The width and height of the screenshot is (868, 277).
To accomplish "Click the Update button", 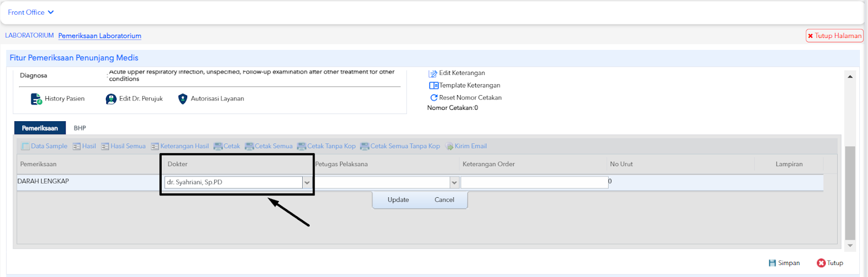I will [398, 200].
